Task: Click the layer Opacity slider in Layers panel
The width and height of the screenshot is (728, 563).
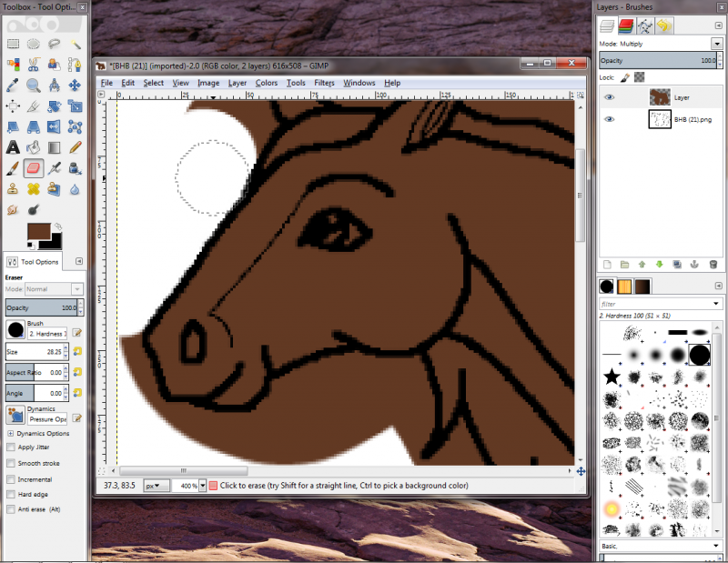Action: tap(658, 60)
